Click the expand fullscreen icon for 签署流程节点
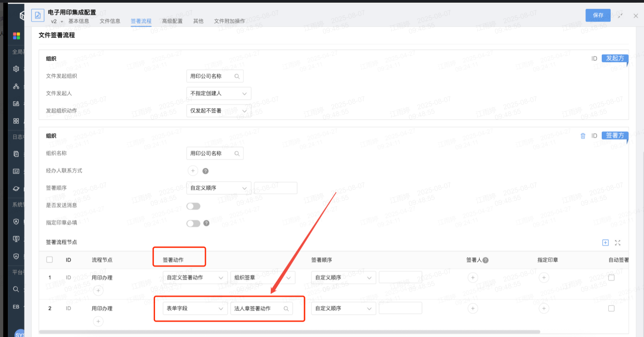 point(618,243)
